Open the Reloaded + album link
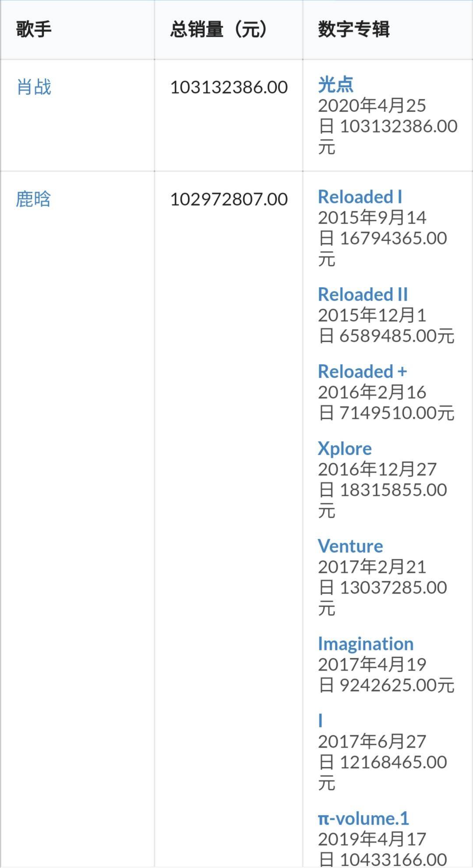 coord(363,371)
